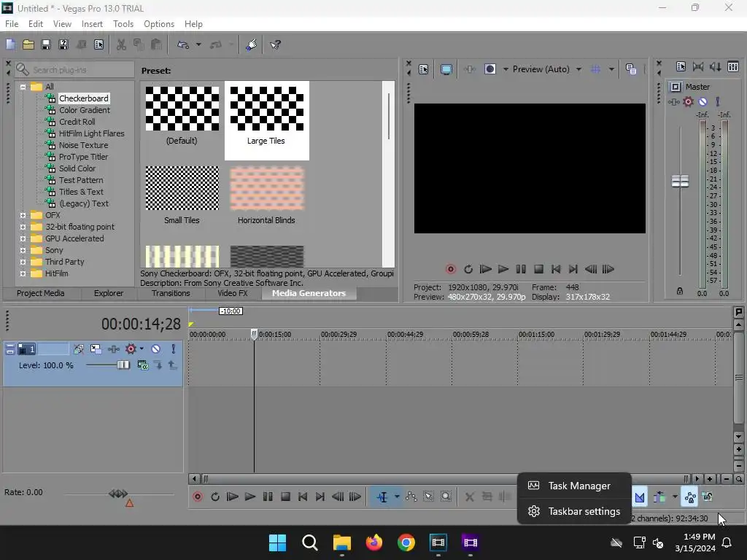This screenshot has width=747, height=560.
Task: Open preview window project video properties
Action: [x=424, y=69]
